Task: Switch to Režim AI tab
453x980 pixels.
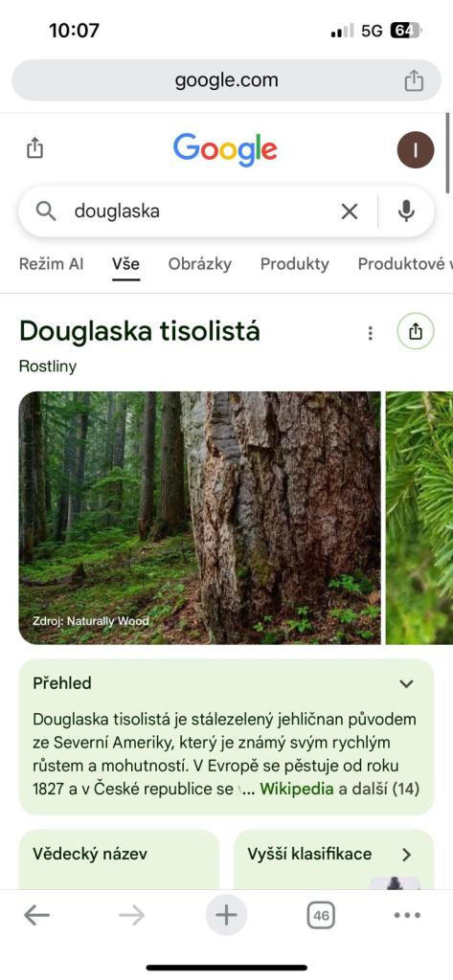Action: pyautogui.click(x=52, y=264)
